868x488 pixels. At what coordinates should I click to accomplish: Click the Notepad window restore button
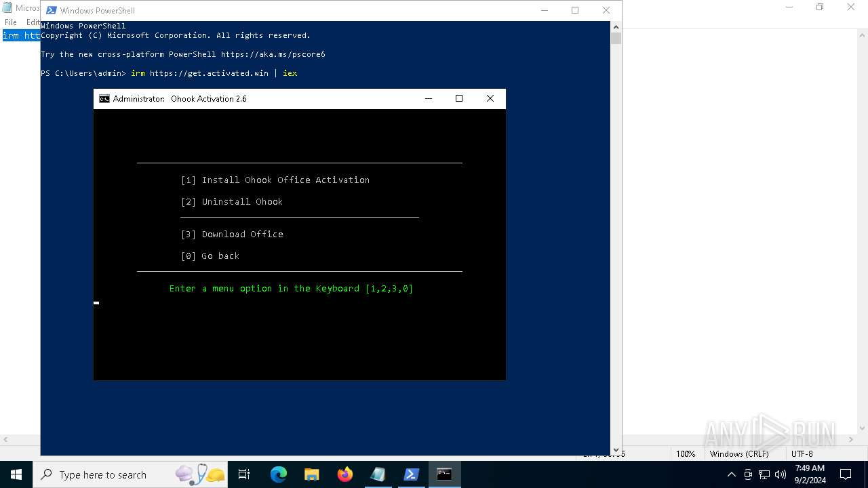click(820, 7)
